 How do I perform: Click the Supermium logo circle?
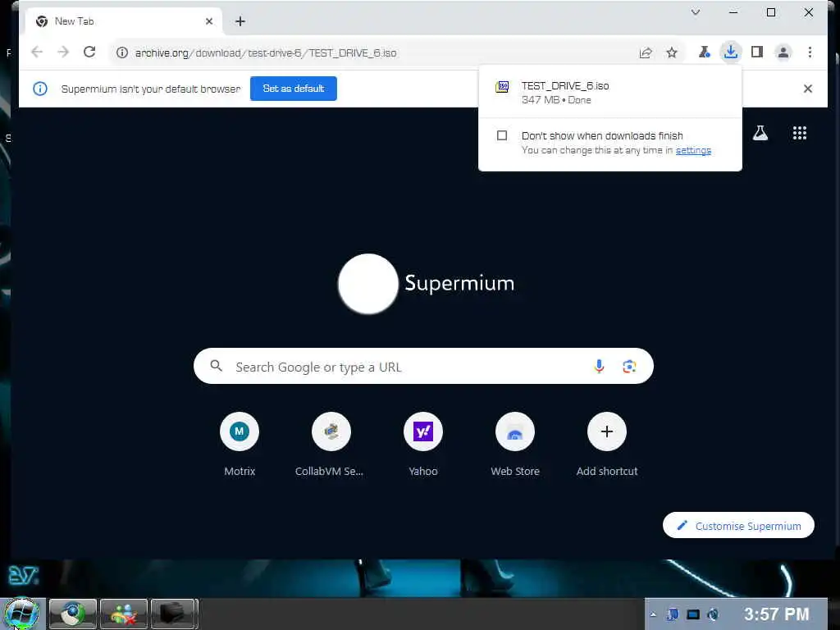(x=368, y=283)
